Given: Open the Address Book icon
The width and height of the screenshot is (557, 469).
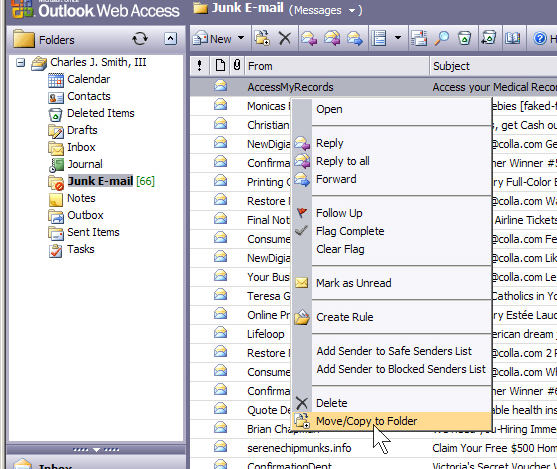Looking at the screenshot, I should coord(513,38).
